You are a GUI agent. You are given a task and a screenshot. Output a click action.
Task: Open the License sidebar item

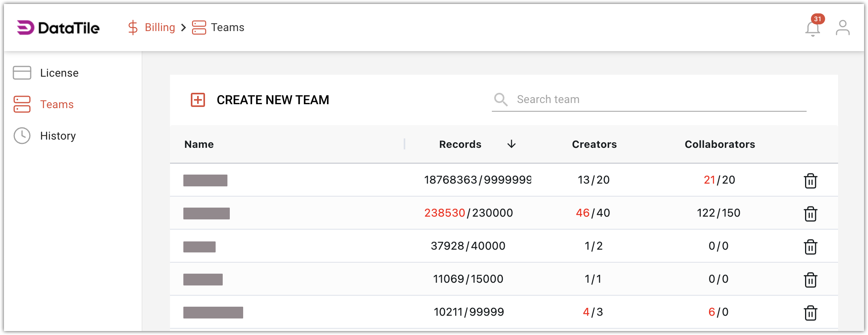59,73
